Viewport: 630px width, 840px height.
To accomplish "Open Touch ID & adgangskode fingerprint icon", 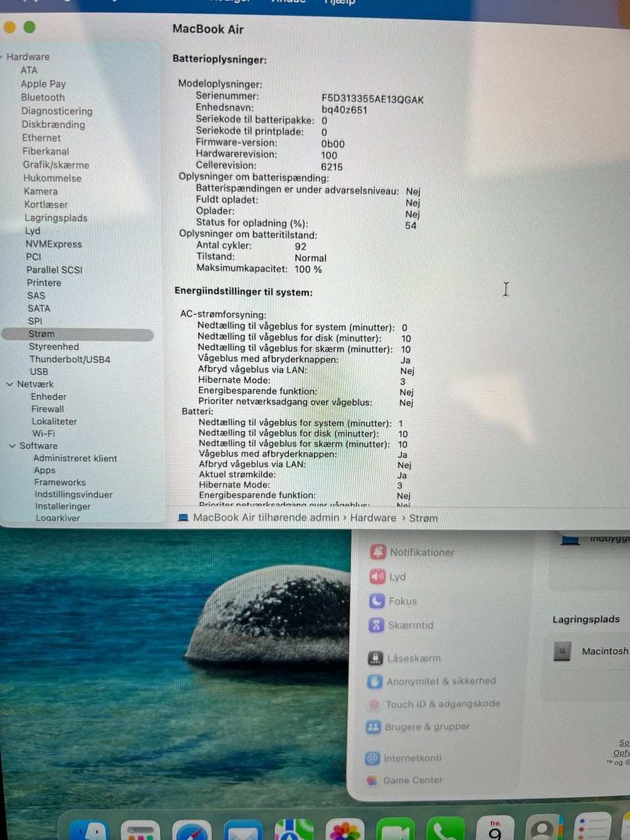I will click(374, 704).
